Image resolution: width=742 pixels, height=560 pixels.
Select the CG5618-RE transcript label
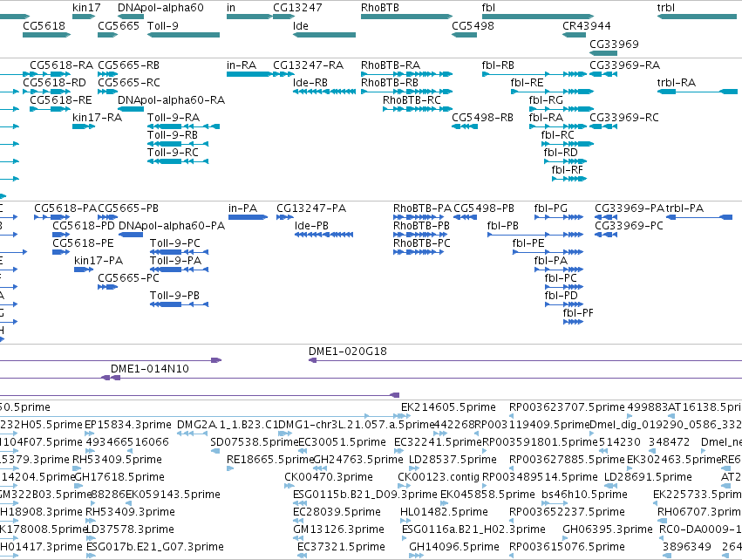[61, 100]
